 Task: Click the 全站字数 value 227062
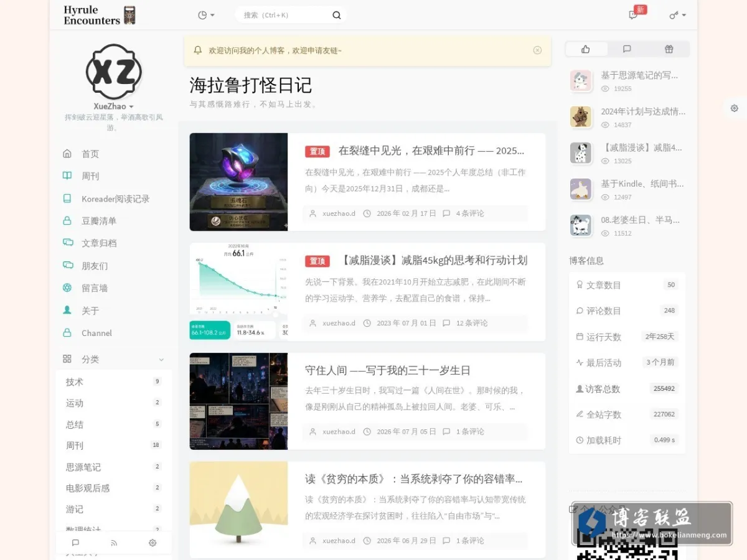click(x=664, y=414)
